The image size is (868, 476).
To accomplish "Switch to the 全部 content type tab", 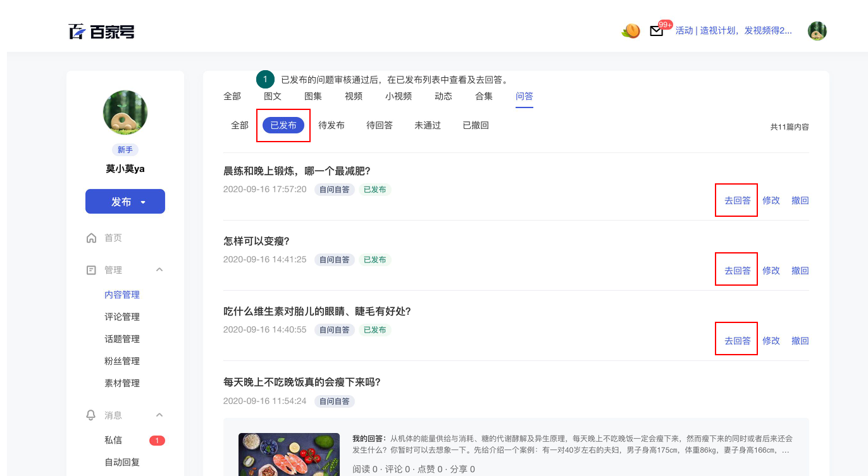I will pyautogui.click(x=232, y=96).
